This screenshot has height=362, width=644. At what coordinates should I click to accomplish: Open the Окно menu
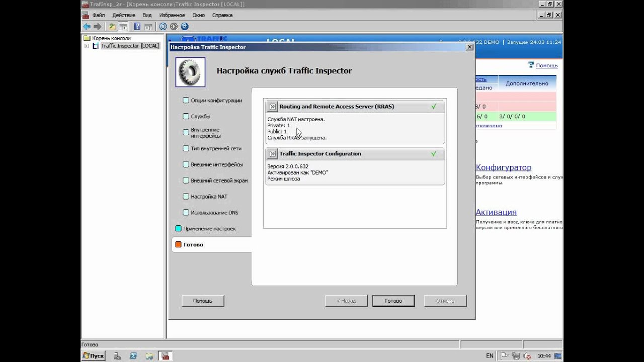[198, 15]
